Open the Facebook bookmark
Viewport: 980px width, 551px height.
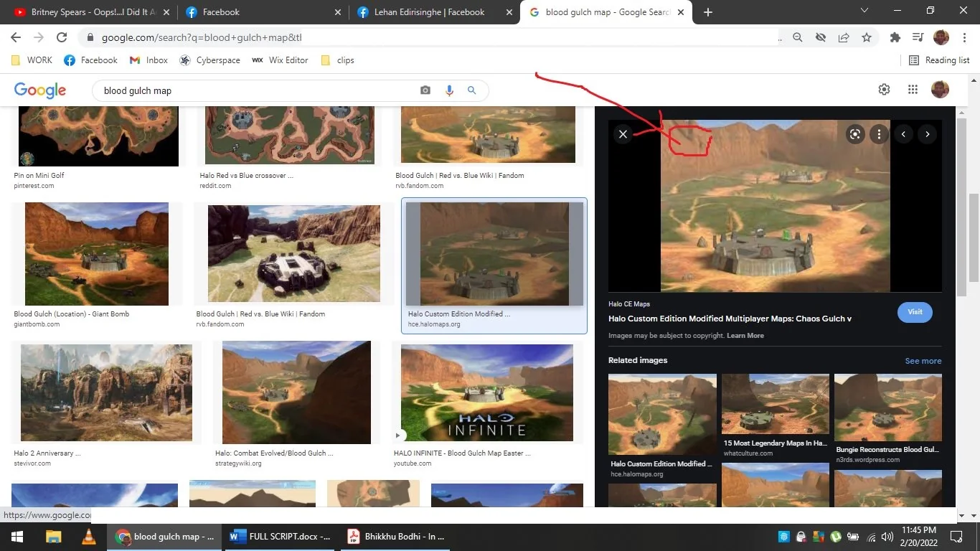click(x=90, y=60)
